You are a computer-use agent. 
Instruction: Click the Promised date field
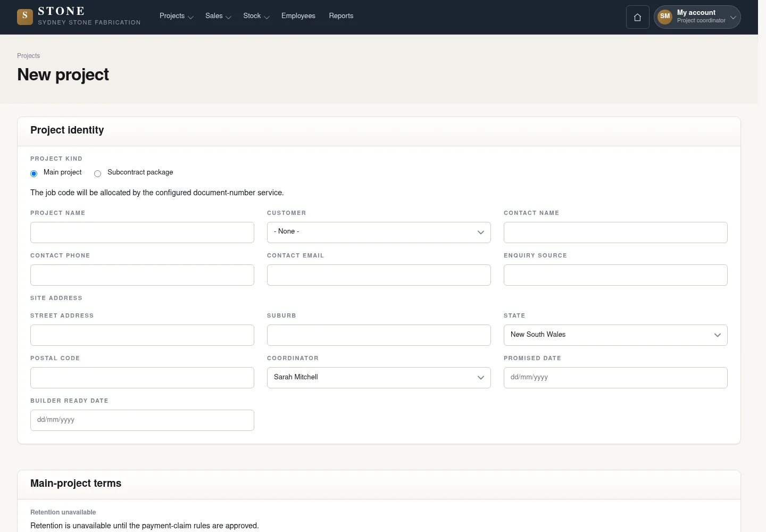[x=615, y=378]
